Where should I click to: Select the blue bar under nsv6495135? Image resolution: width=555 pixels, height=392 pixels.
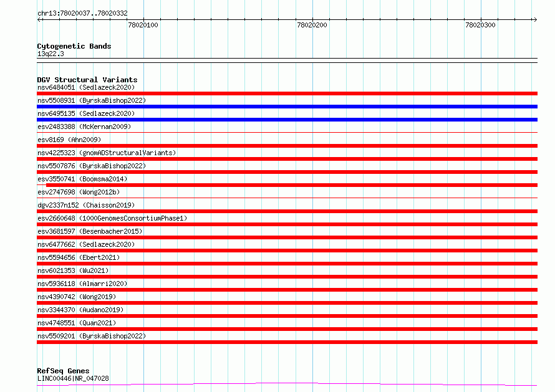[287, 120]
